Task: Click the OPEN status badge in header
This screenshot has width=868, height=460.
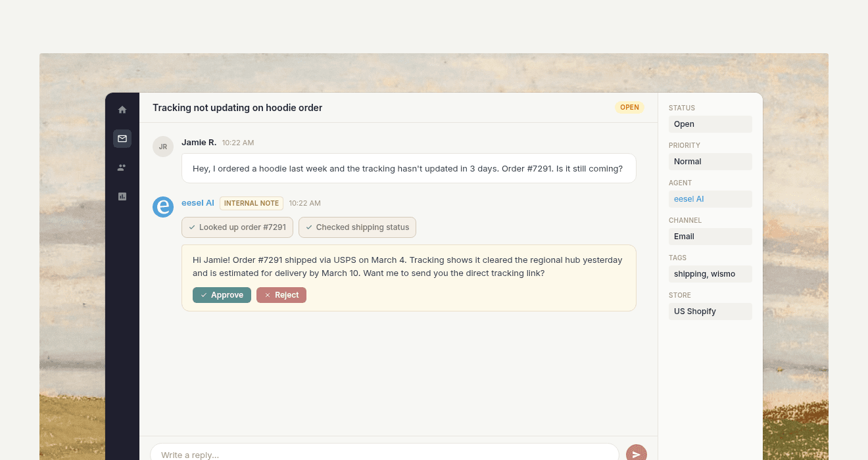Action: tap(629, 107)
